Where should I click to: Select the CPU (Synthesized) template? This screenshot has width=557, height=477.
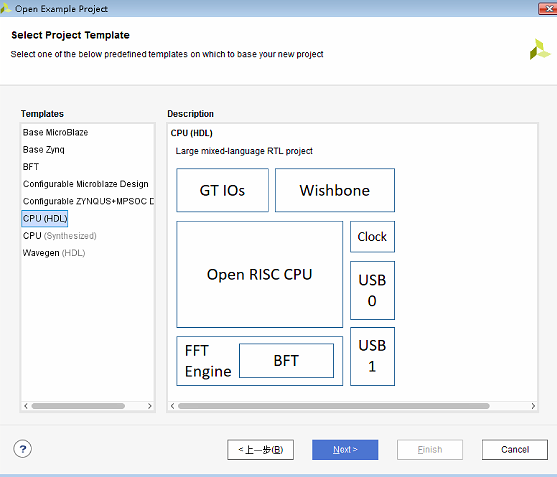[x=60, y=235]
